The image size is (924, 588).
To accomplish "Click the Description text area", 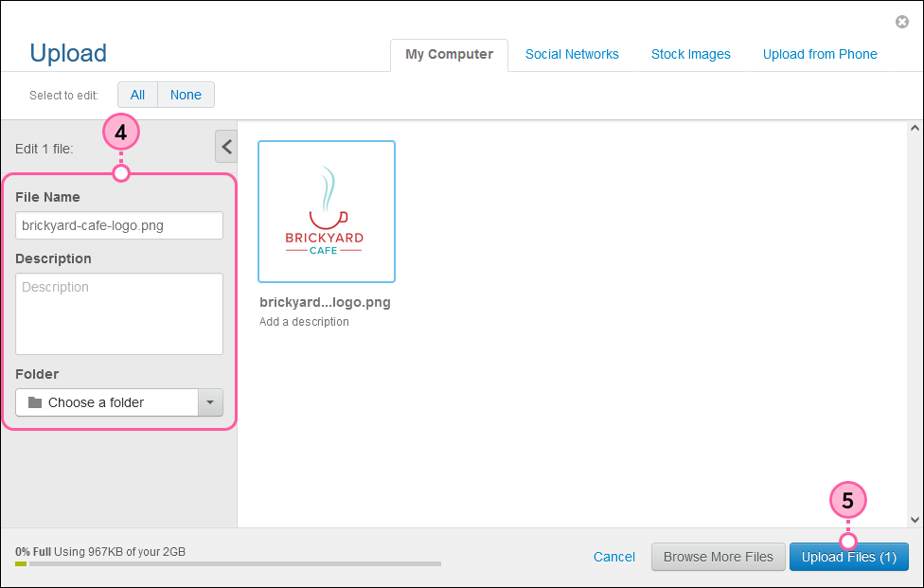I will 119,313.
